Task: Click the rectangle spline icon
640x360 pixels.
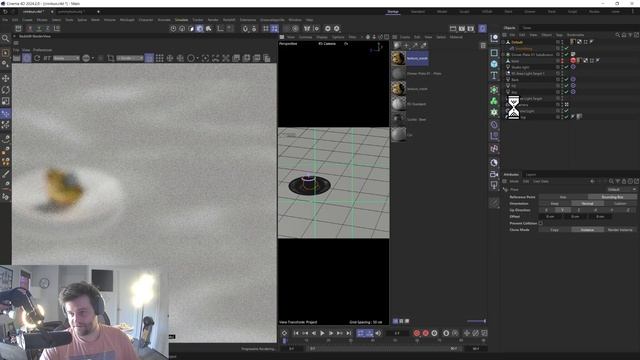Action: pyautogui.click(x=494, y=53)
